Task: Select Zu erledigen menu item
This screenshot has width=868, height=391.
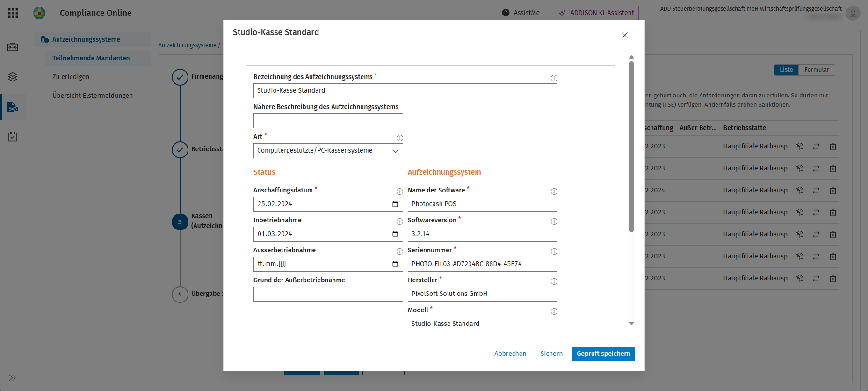Action: (x=71, y=77)
